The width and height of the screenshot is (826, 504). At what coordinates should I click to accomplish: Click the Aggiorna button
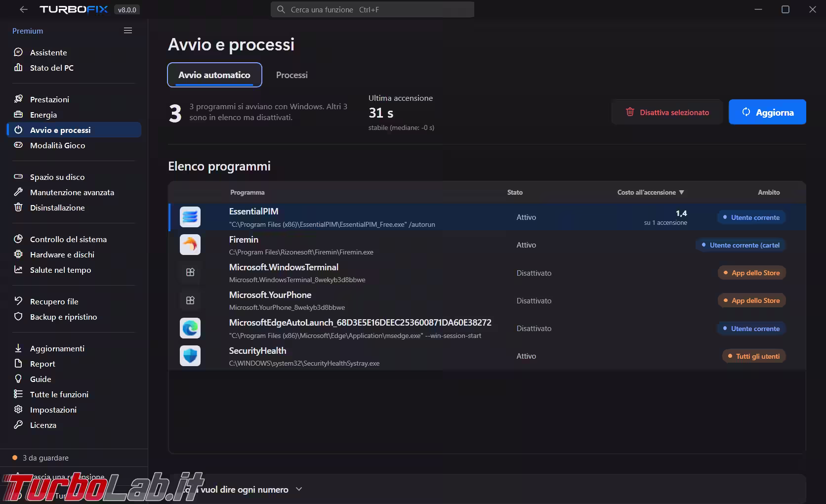point(767,112)
